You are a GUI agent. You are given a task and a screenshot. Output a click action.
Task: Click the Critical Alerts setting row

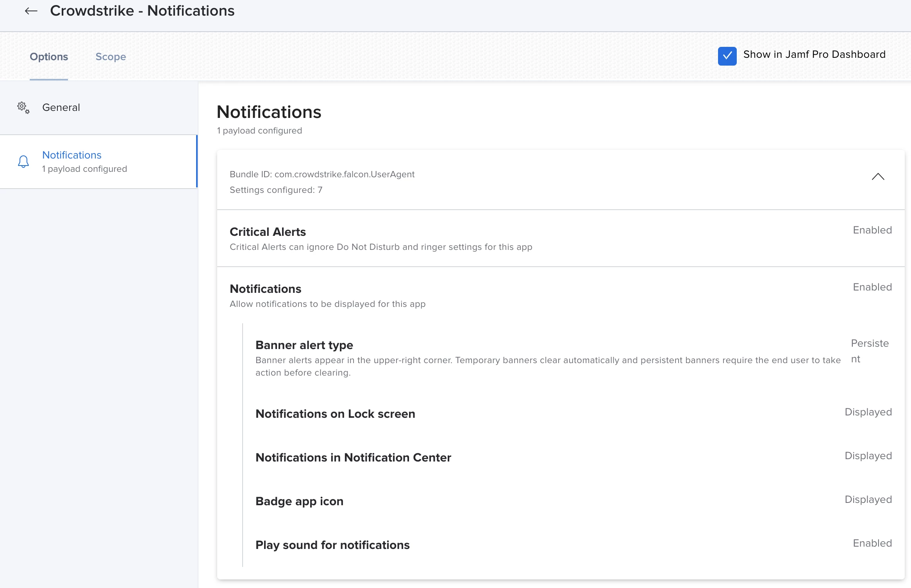(x=268, y=232)
